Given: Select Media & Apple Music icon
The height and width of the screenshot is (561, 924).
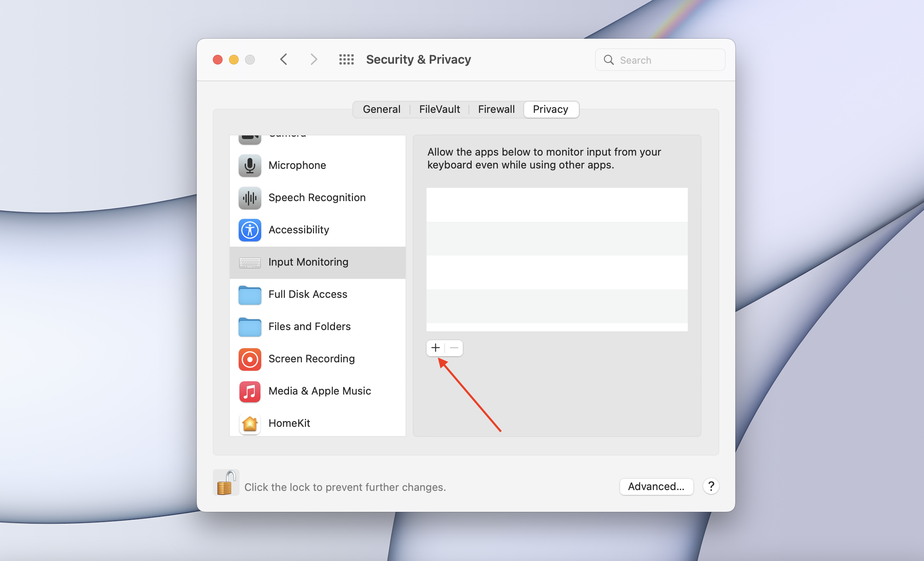Looking at the screenshot, I should (x=250, y=391).
